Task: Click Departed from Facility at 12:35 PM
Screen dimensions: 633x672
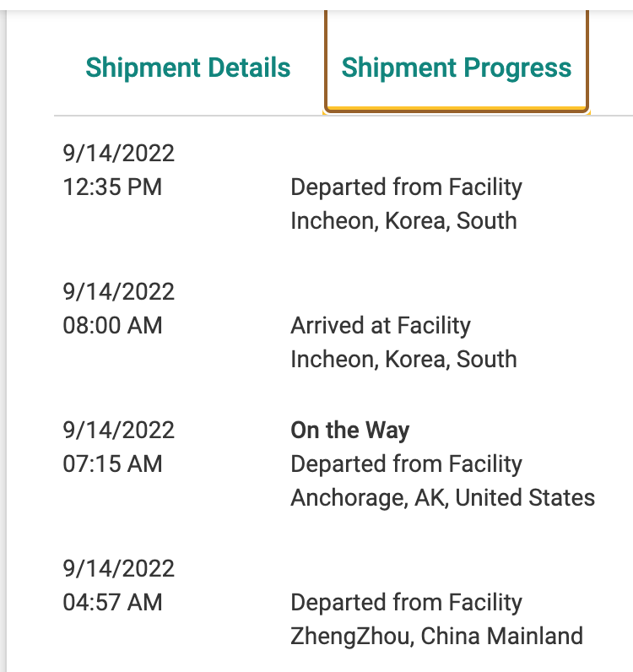Action: click(x=406, y=187)
